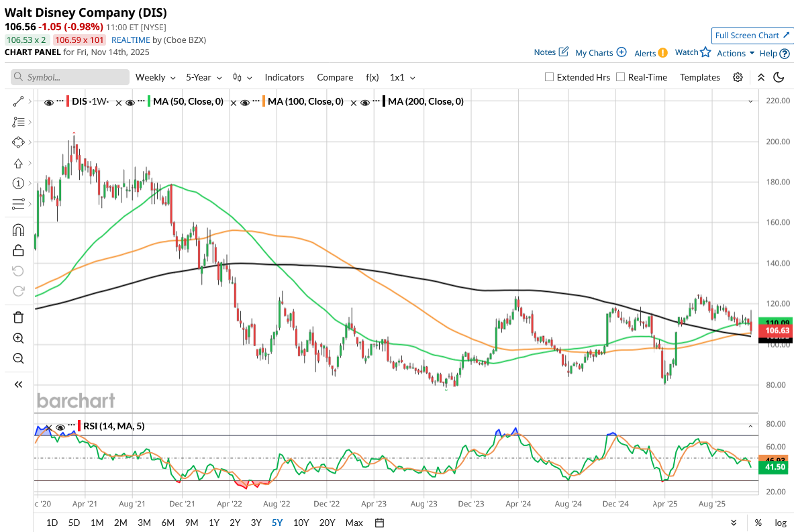
Task: Click the Symbol search input field
Action: (70, 77)
